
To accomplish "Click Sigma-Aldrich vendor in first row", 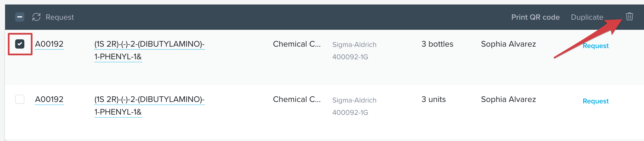I will pos(354,45).
